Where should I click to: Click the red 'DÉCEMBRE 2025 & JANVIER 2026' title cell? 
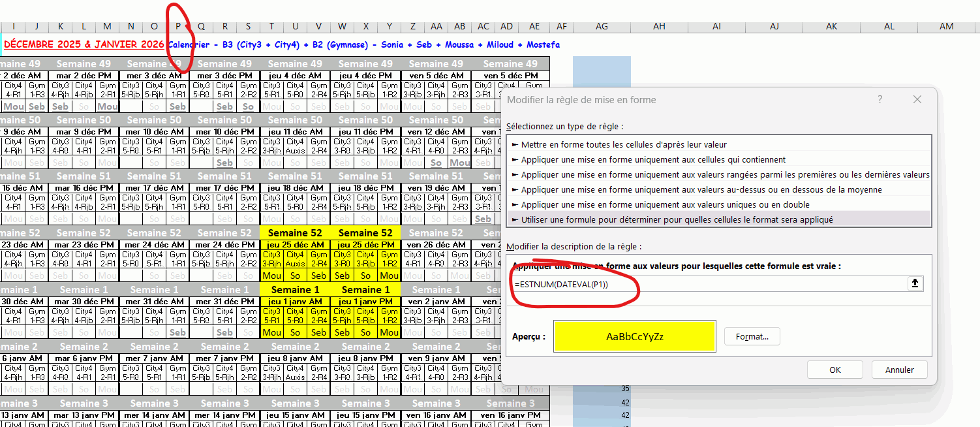[84, 44]
